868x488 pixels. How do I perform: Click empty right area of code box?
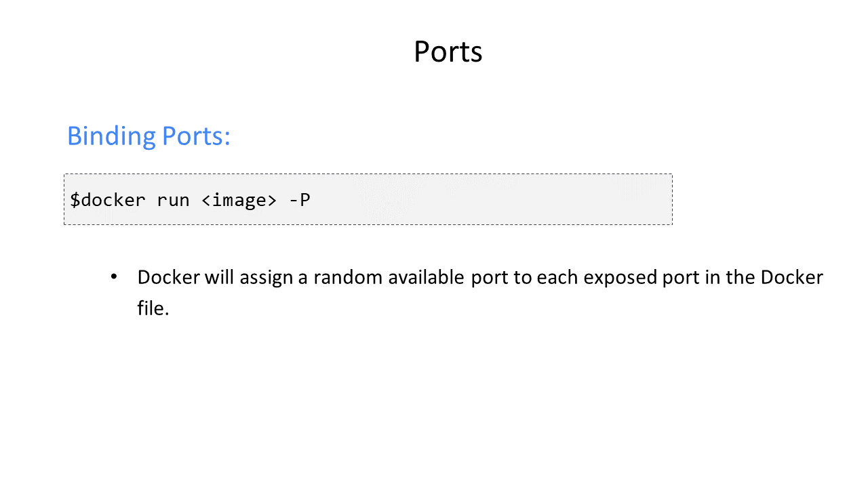click(515, 199)
